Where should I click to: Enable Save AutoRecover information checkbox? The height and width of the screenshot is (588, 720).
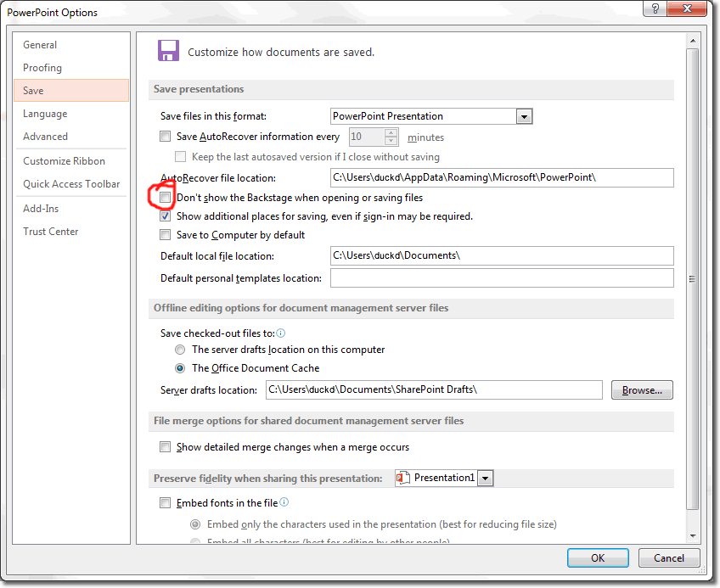pos(165,137)
